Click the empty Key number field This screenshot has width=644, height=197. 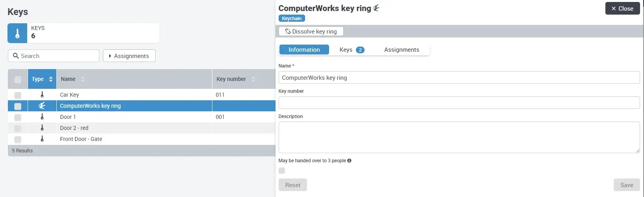point(459,103)
